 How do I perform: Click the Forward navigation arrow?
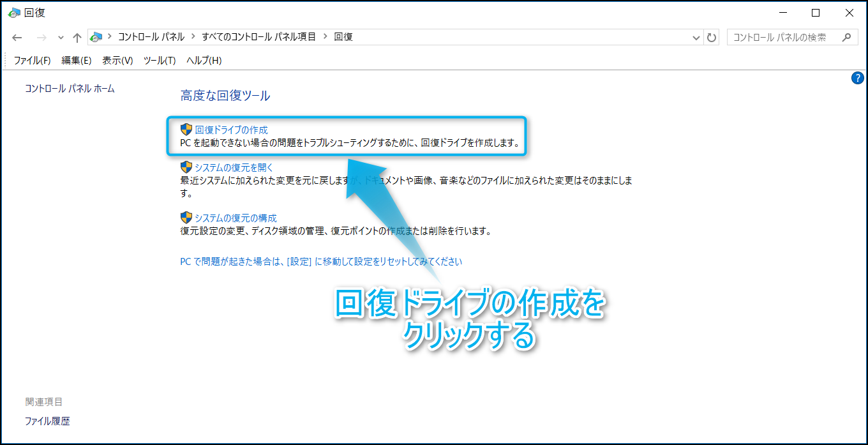[41, 38]
